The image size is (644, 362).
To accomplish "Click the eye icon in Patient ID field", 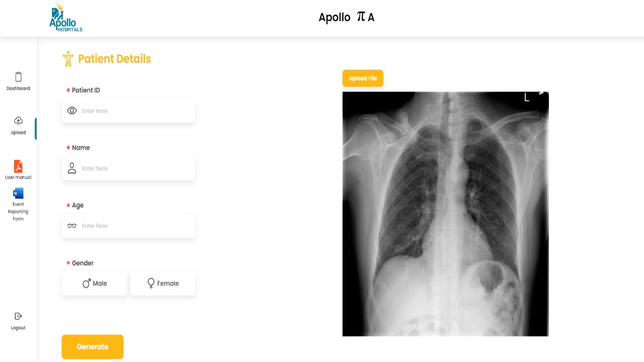I will (72, 111).
